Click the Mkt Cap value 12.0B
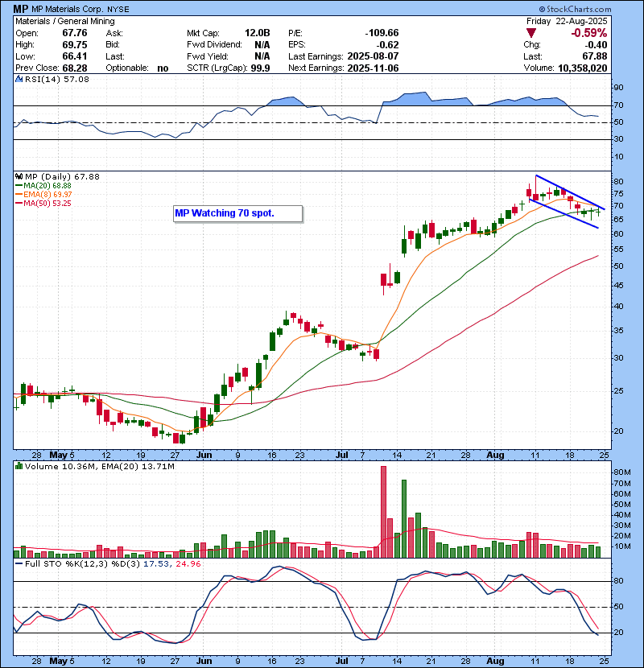 [x=258, y=33]
